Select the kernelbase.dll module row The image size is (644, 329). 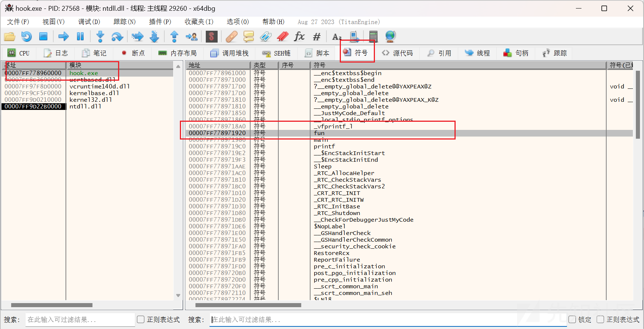point(87,93)
